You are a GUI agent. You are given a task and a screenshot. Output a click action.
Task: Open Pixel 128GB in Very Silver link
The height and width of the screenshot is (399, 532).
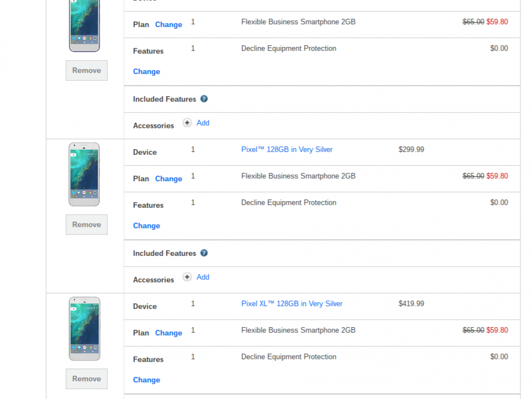pyautogui.click(x=287, y=149)
